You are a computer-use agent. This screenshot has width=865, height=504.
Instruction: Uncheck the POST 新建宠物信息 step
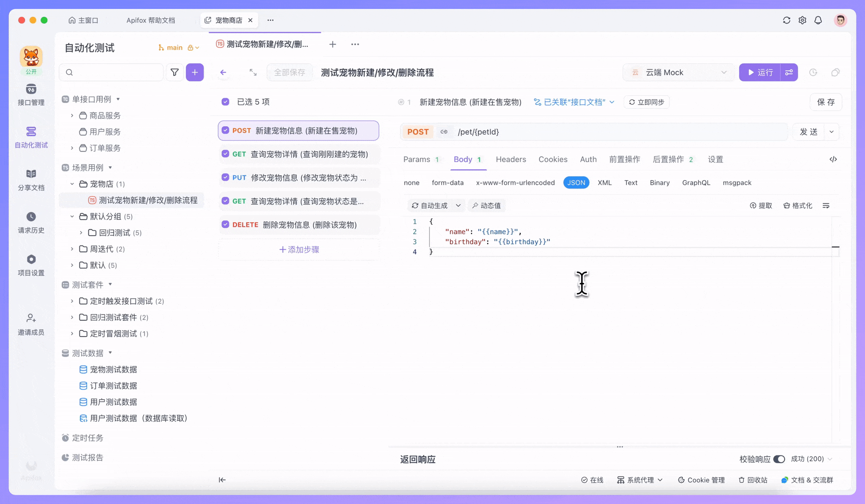click(x=225, y=130)
